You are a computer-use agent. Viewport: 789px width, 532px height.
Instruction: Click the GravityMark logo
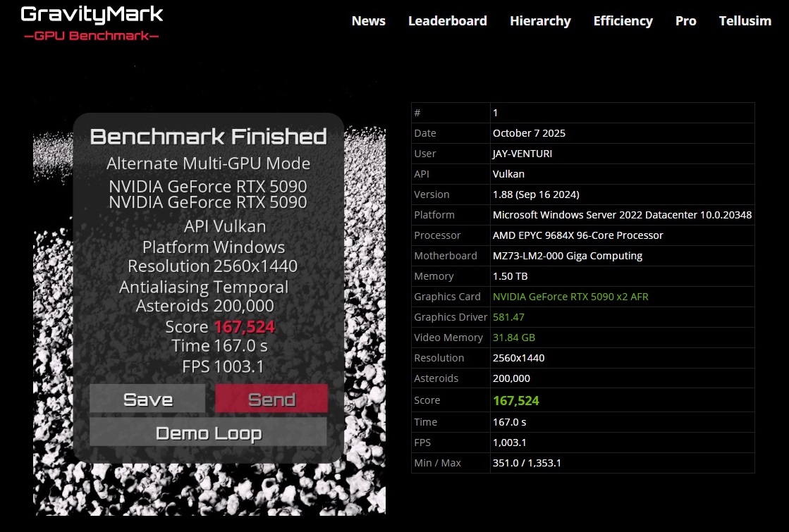[x=92, y=14]
